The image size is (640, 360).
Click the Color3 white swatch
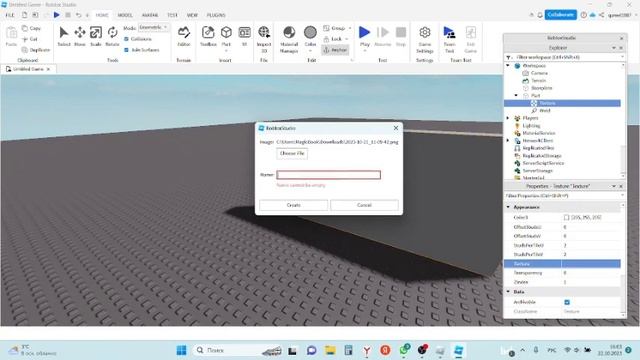567,218
